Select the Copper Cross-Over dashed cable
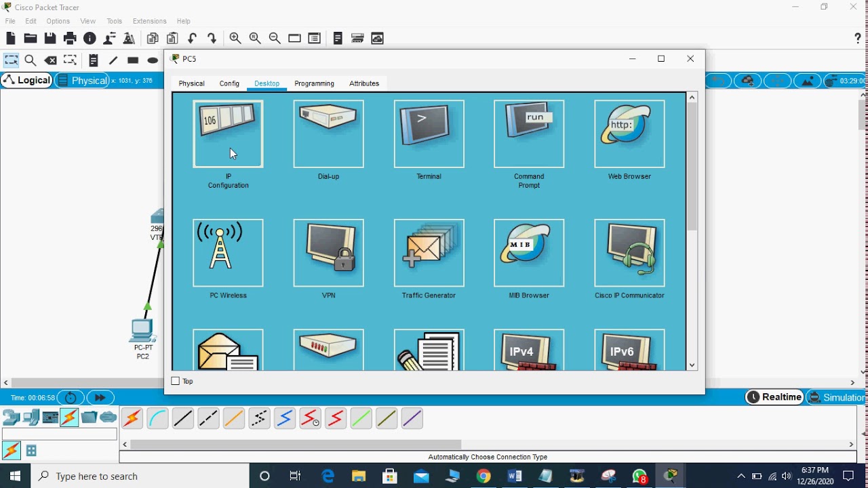Viewport: 868px width, 488px height. coord(208,419)
